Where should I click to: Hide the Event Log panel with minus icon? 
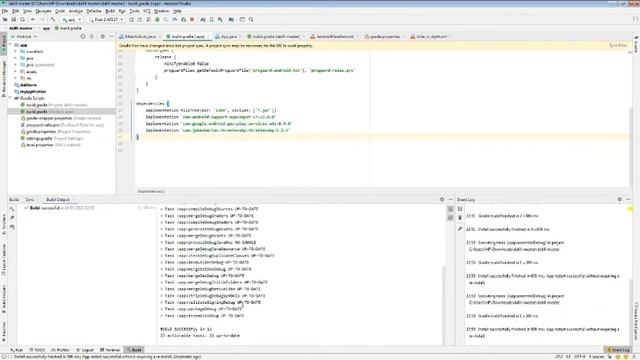(629, 200)
